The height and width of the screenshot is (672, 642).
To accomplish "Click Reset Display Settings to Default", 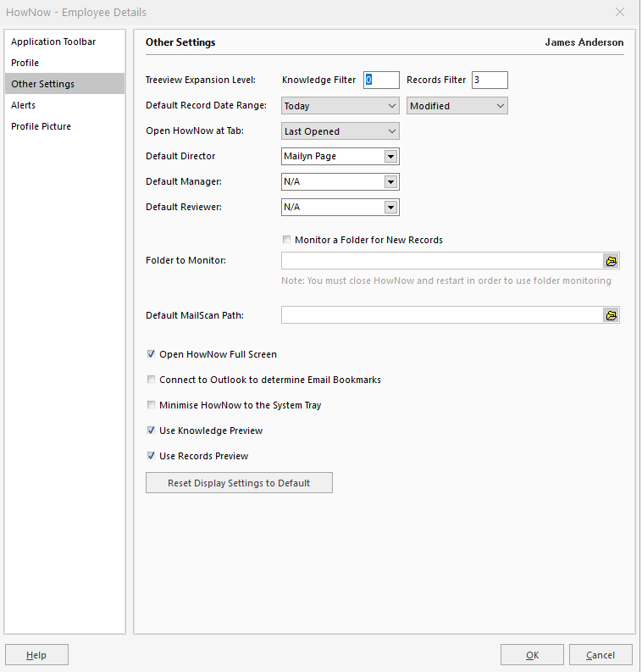I will [x=239, y=483].
